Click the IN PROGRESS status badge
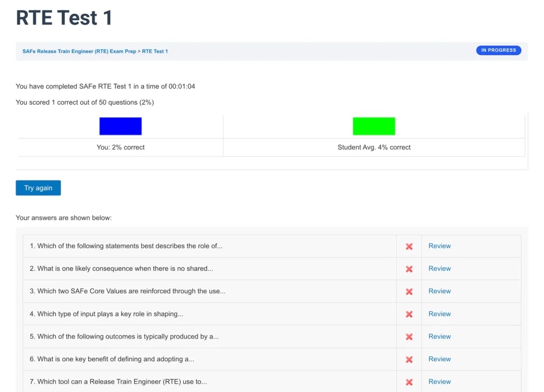Image resolution: width=544 pixels, height=392 pixels. pyautogui.click(x=498, y=50)
